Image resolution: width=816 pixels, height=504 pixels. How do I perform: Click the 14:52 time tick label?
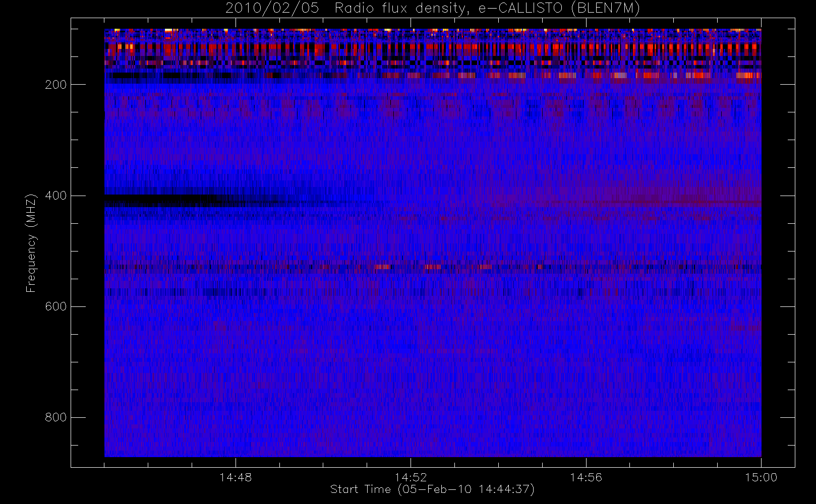(x=411, y=477)
